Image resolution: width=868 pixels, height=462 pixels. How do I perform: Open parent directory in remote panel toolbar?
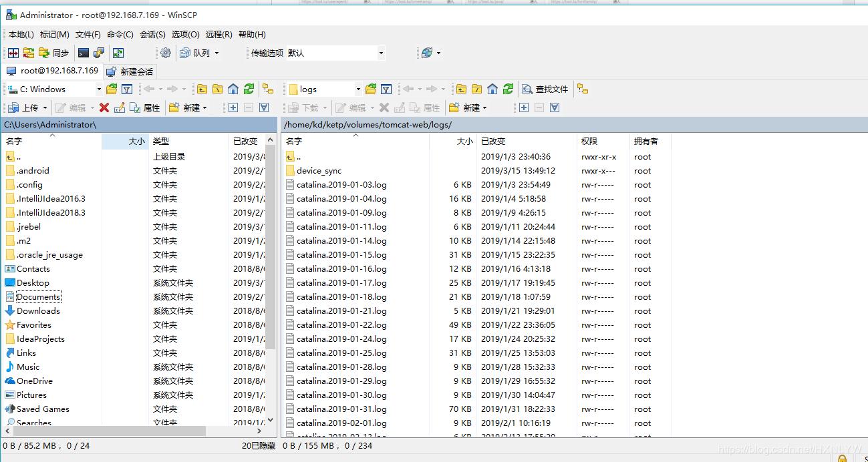[x=461, y=89]
